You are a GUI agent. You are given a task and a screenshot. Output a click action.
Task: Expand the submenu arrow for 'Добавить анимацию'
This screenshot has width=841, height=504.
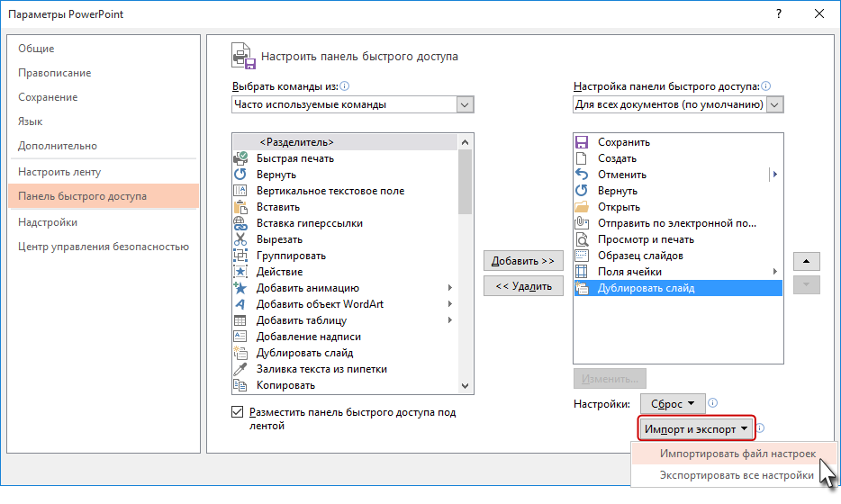coord(450,288)
